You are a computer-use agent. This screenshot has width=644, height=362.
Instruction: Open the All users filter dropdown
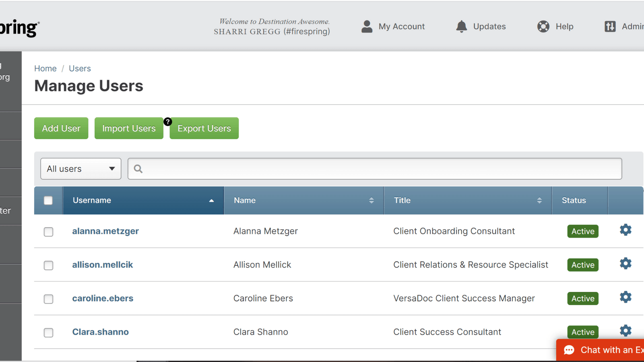tap(80, 169)
